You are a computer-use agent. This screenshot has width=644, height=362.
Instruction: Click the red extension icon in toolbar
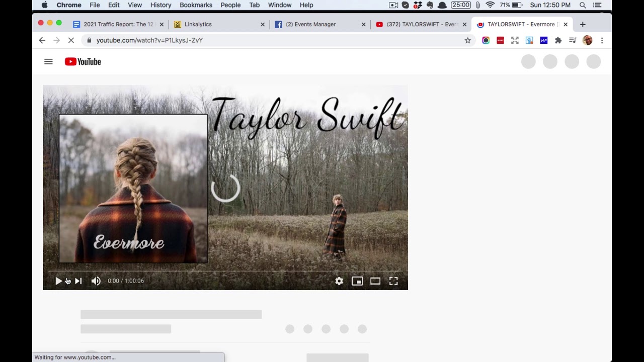tap(500, 40)
